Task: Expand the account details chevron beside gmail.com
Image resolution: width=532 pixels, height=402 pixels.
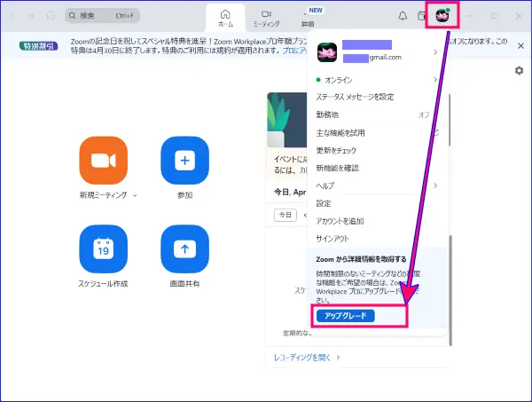Action: (435, 52)
